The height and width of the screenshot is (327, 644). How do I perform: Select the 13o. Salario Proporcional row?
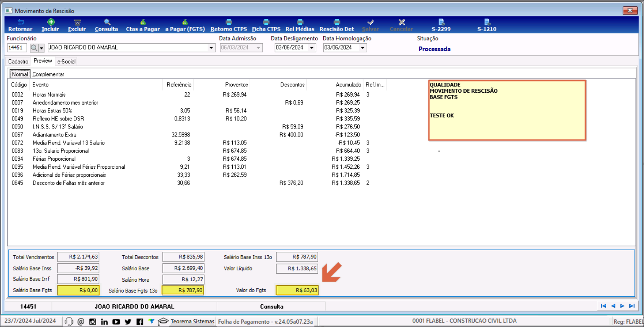pyautogui.click(x=197, y=151)
